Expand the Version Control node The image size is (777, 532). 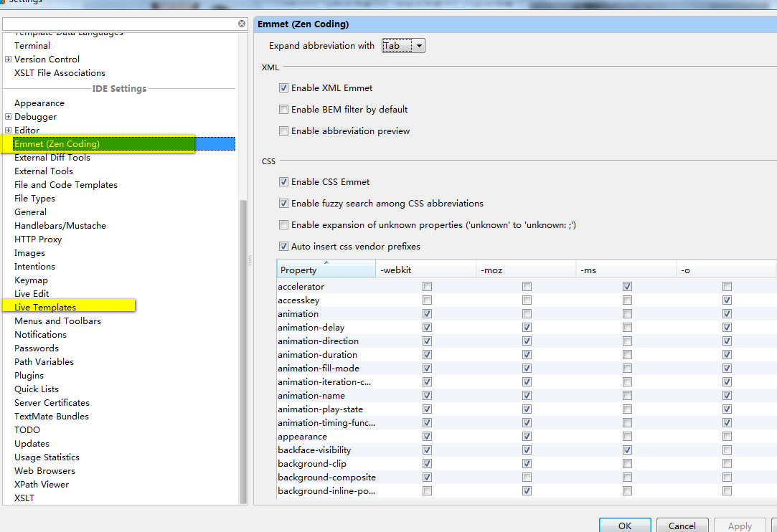[8, 59]
